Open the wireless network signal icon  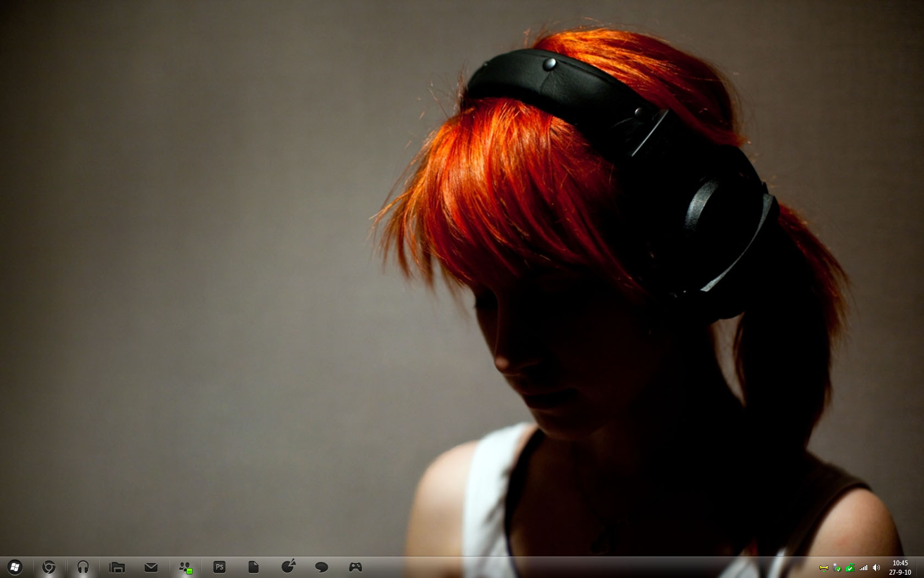click(864, 568)
